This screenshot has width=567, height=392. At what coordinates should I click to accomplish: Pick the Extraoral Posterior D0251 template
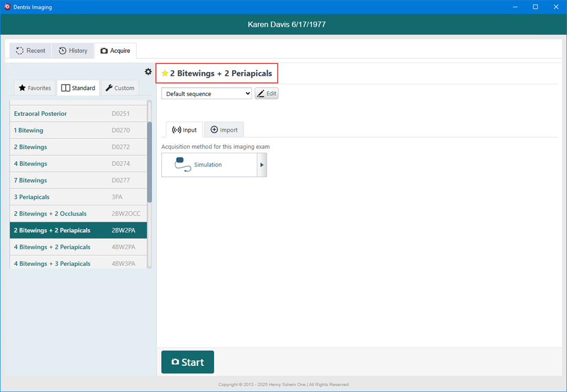tap(78, 114)
